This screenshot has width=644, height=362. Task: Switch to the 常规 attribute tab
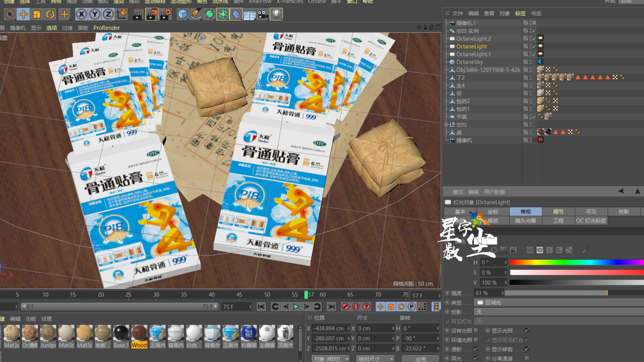(x=526, y=212)
